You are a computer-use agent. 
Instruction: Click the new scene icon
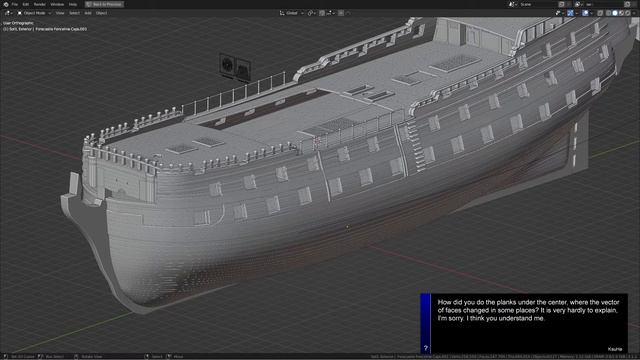pos(562,4)
